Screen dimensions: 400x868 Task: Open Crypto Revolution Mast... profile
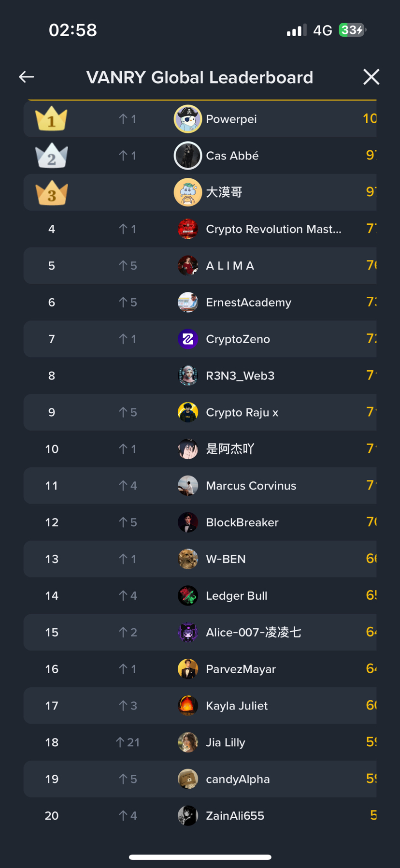coord(273,229)
